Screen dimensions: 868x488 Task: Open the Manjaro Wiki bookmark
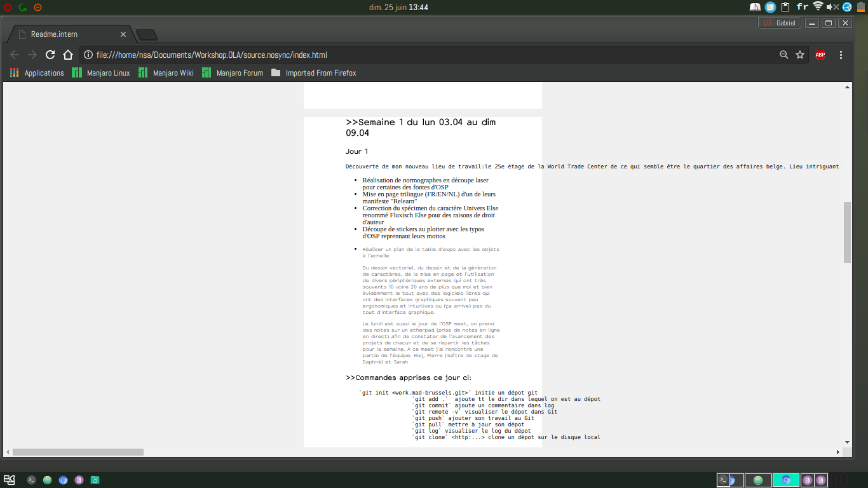click(x=166, y=73)
